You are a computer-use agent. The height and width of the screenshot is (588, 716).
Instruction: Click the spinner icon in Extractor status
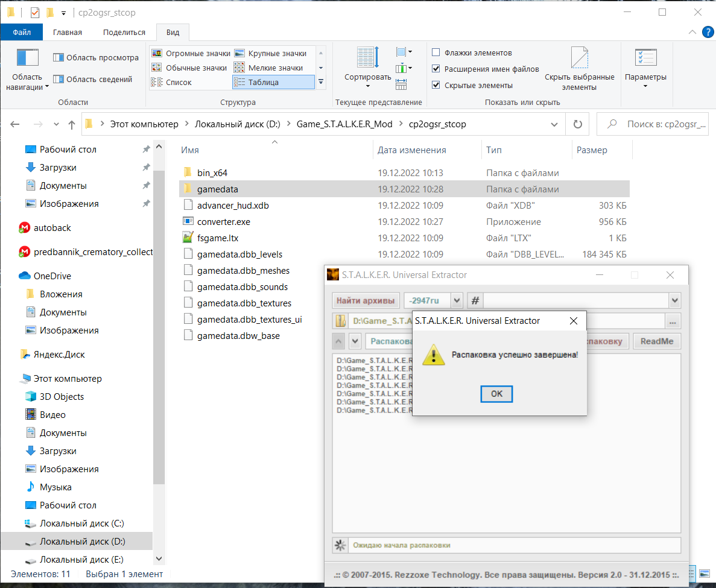pyautogui.click(x=340, y=545)
